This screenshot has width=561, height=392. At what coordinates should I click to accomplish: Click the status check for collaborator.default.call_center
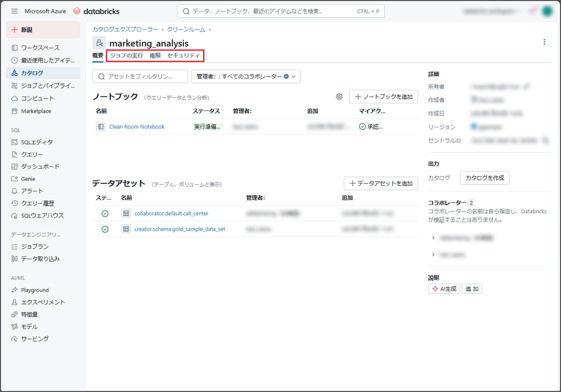pos(105,214)
